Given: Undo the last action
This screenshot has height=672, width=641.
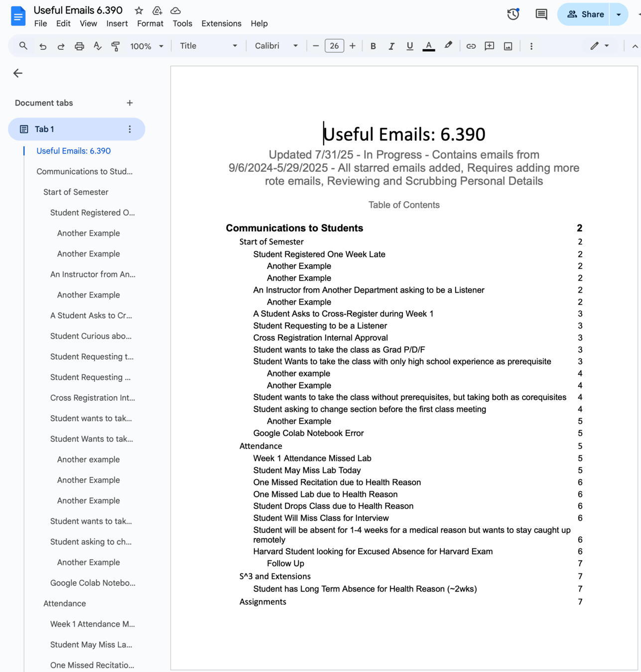Looking at the screenshot, I should (43, 46).
